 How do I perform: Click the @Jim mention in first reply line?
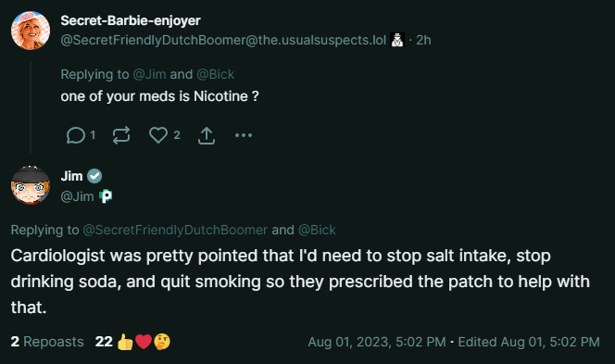[149, 74]
